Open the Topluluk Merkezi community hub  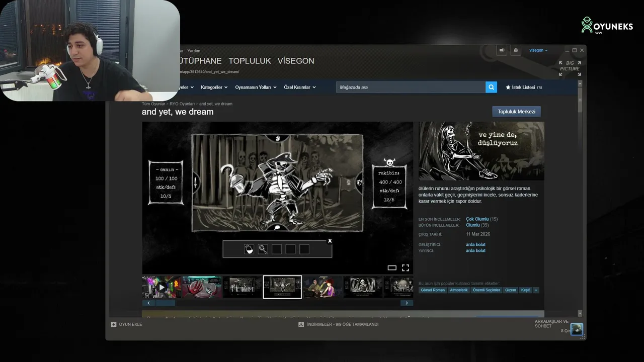[x=516, y=112]
